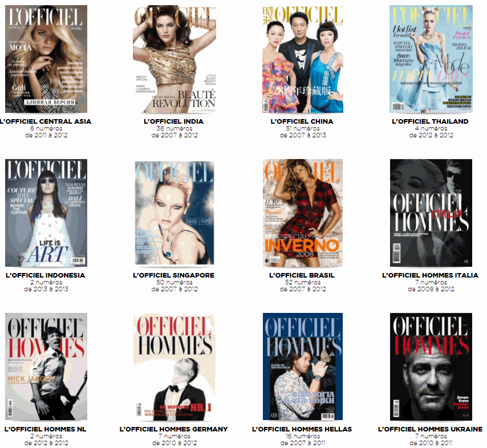Screen dimensions: 487x448
Task: Select the L'Officiel Brasil Inverno cover
Action: [x=302, y=213]
